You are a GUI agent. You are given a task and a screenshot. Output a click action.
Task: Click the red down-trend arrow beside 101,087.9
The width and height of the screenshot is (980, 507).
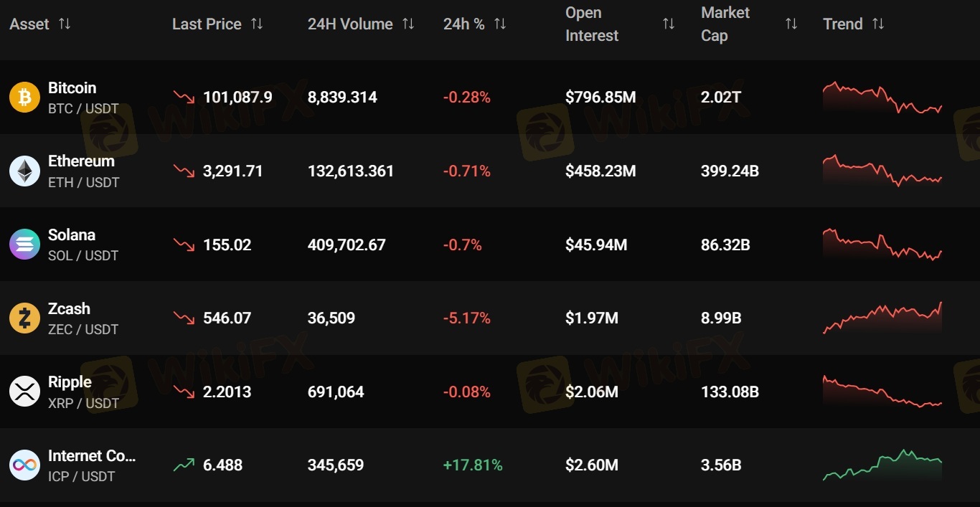pyautogui.click(x=184, y=97)
